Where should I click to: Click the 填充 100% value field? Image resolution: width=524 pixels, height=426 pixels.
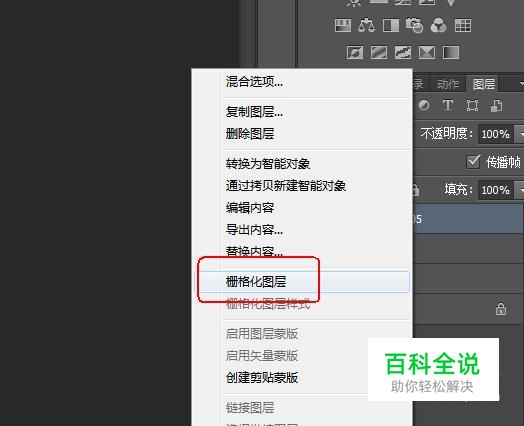496,190
